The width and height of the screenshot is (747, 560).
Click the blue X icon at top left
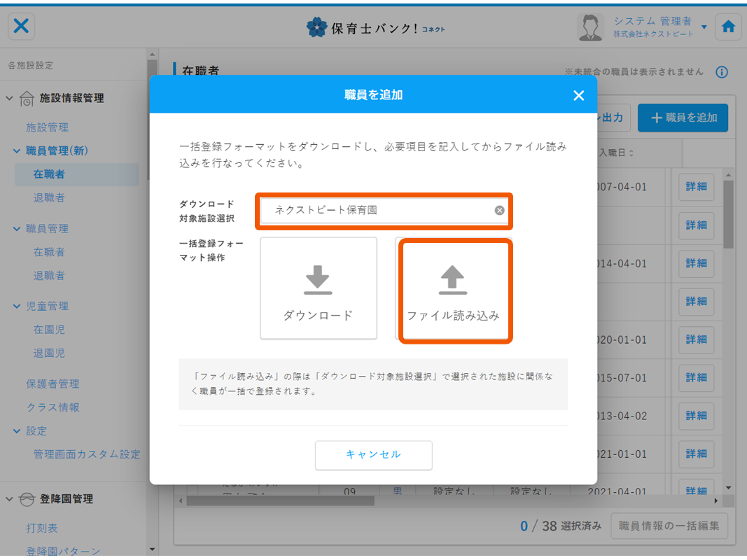tap(22, 27)
